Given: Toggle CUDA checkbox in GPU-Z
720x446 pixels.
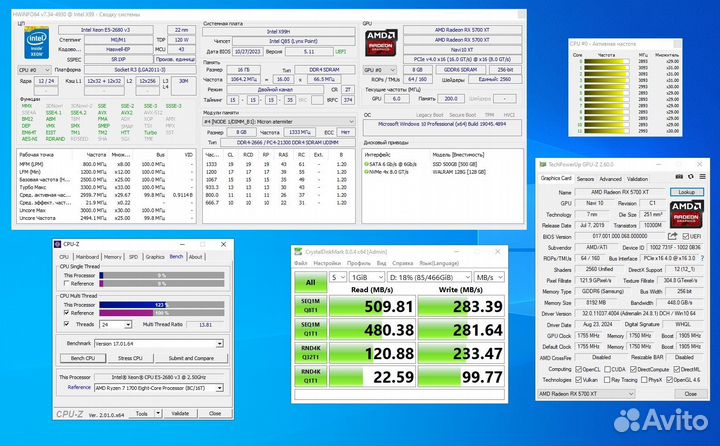Looking at the screenshot, I should pyautogui.click(x=607, y=369).
